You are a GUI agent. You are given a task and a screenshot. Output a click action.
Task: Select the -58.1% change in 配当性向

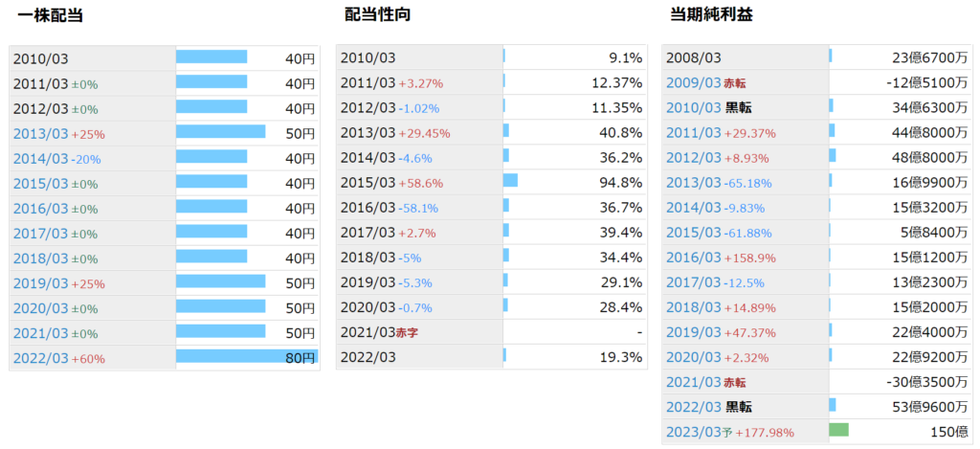coord(418,209)
